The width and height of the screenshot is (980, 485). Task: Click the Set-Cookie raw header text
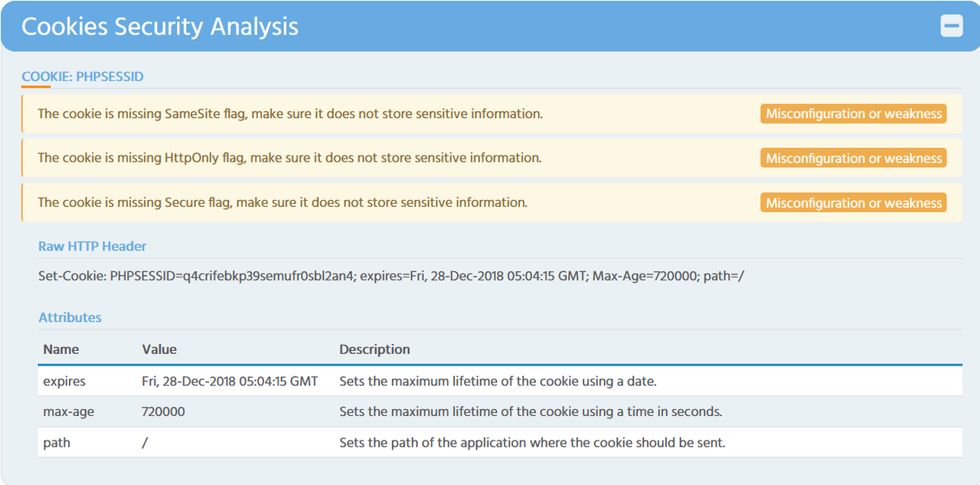point(390,276)
